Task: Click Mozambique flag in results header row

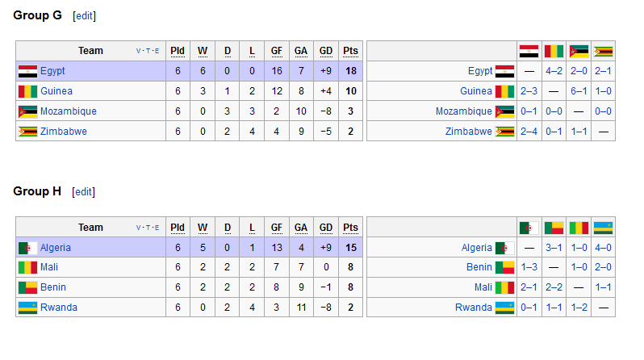Action: click(579, 52)
